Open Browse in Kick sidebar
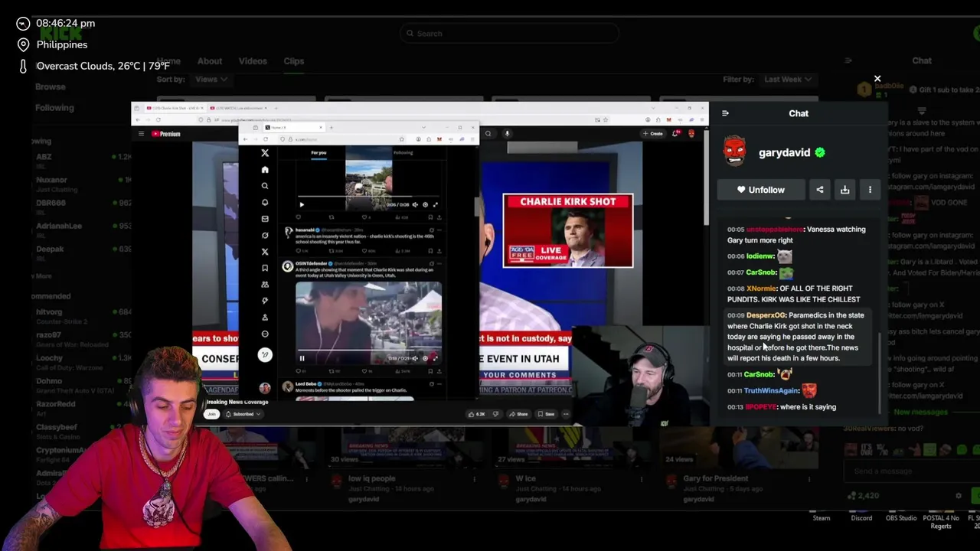The width and height of the screenshot is (980, 551). point(50,86)
